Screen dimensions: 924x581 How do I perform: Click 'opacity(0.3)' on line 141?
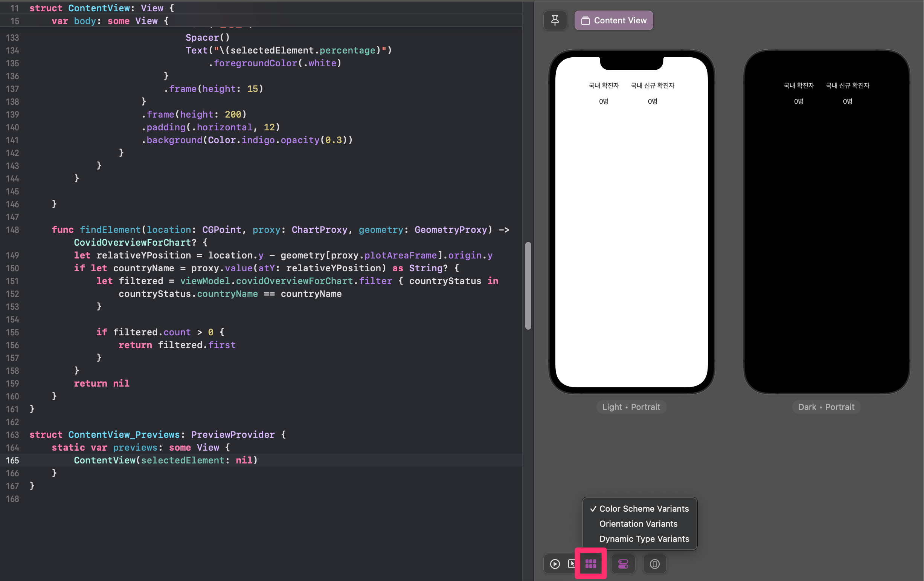pyautogui.click(x=314, y=140)
